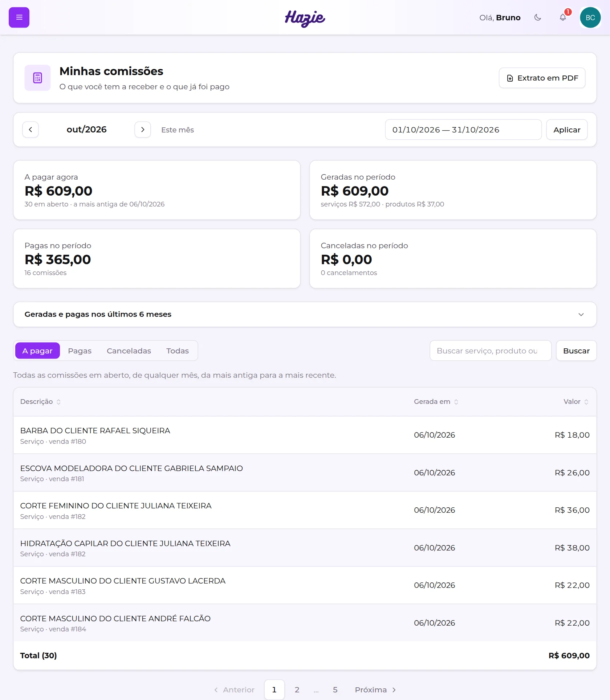Go to previous month arrow
The width and height of the screenshot is (610, 700).
30,130
